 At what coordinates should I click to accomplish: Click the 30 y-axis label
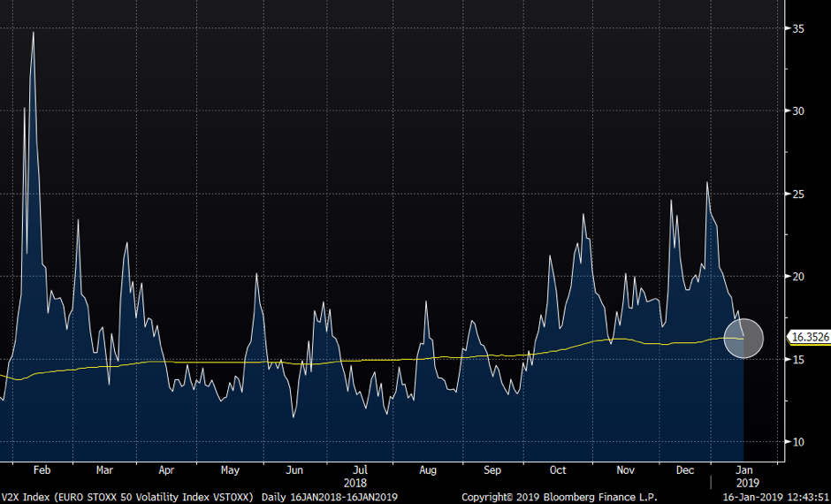798,111
